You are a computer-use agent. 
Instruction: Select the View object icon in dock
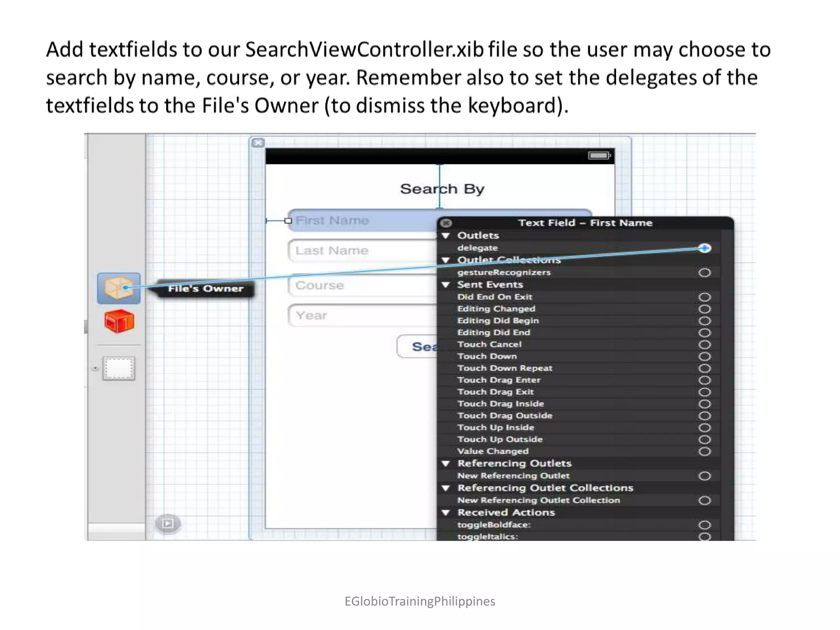click(x=119, y=368)
